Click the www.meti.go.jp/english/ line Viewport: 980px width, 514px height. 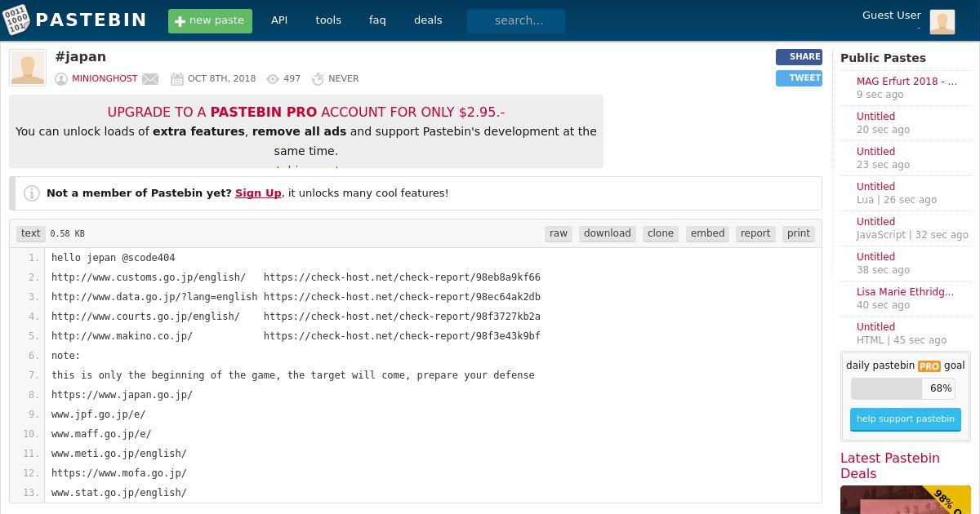point(119,454)
